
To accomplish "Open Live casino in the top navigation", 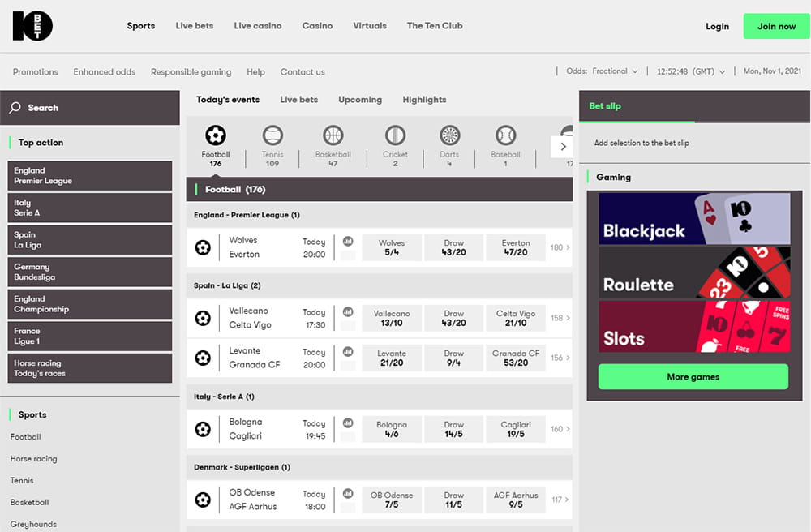I will coord(258,26).
